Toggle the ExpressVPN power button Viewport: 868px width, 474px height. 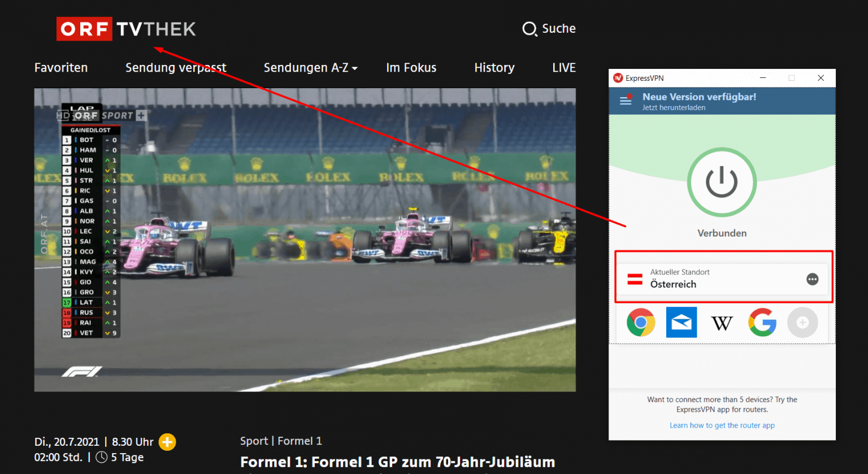[x=722, y=182]
